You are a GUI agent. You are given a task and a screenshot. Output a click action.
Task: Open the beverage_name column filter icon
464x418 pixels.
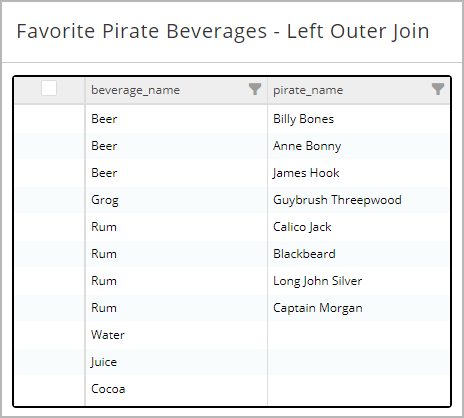click(x=255, y=89)
